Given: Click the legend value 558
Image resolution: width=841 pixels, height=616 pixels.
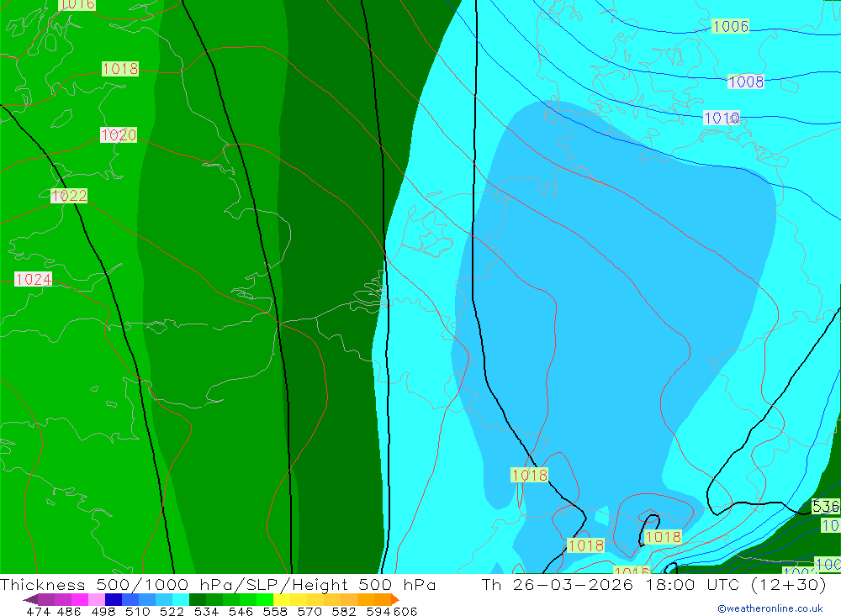Looking at the screenshot, I should point(275,611).
